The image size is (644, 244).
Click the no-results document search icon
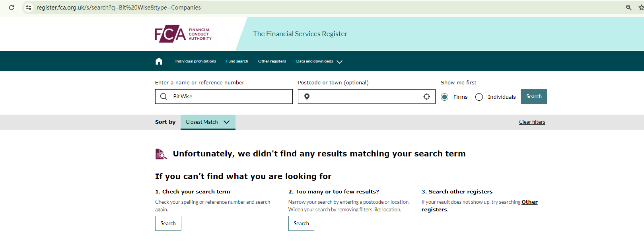click(161, 154)
